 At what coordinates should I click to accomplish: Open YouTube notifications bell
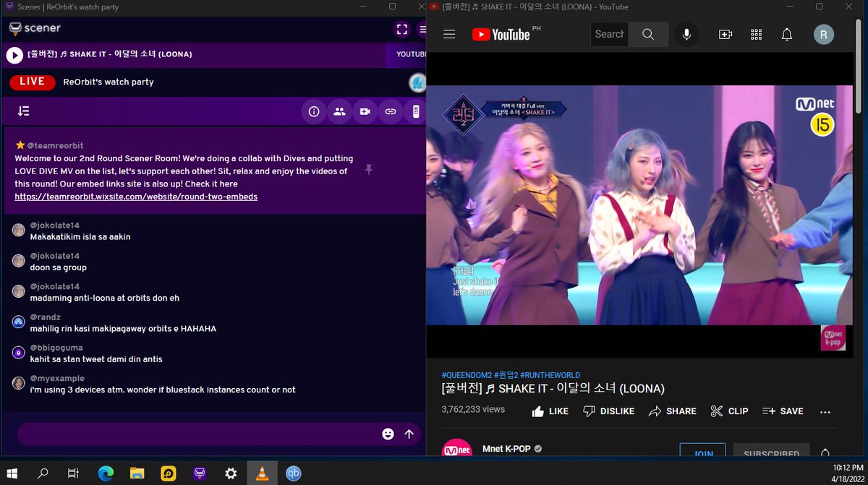pos(787,34)
